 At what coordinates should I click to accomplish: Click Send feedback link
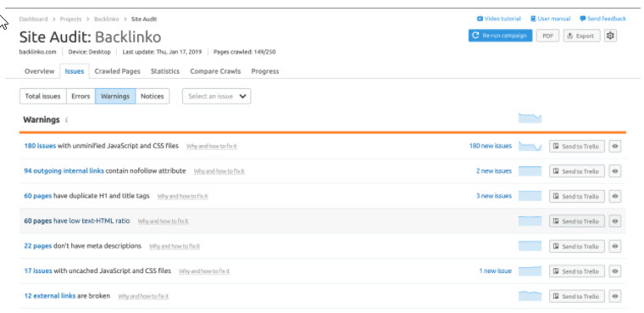(603, 19)
